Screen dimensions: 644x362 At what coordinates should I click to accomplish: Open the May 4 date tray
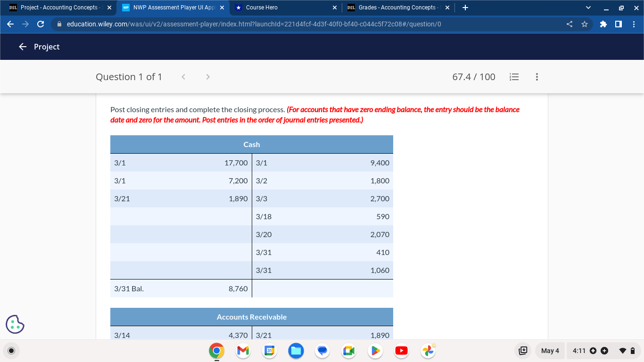tap(550, 351)
